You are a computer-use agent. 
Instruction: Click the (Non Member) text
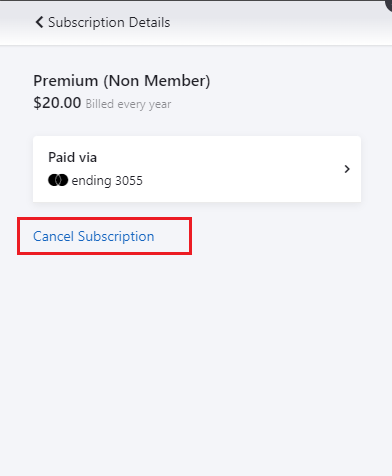[x=157, y=81]
